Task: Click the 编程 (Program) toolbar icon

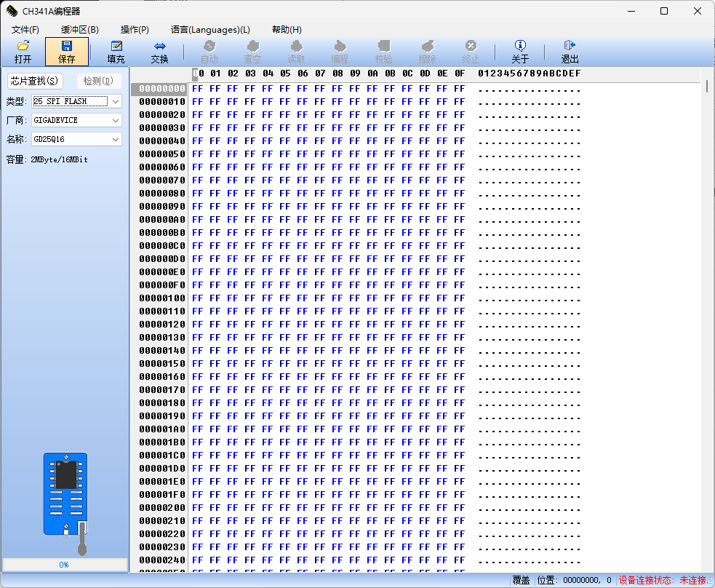Action: (x=340, y=52)
